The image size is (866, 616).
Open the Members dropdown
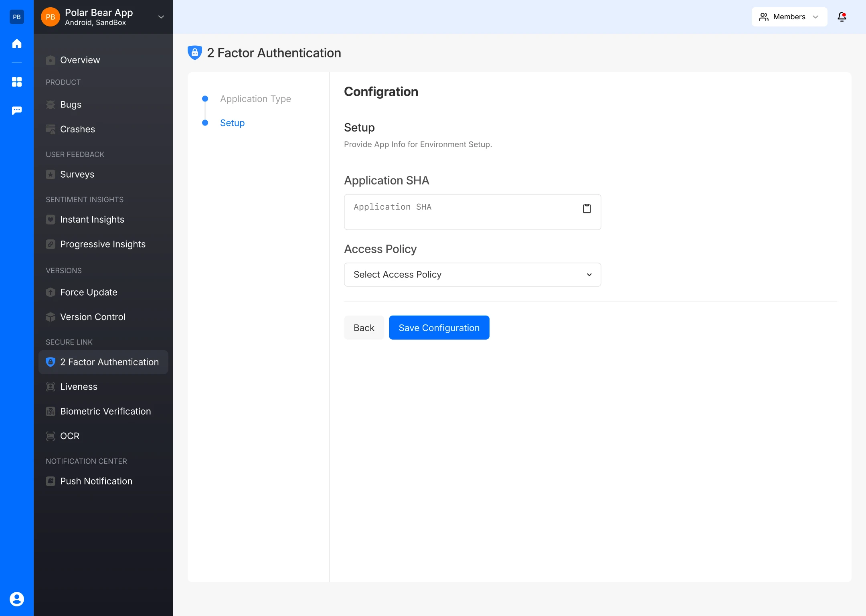click(789, 17)
